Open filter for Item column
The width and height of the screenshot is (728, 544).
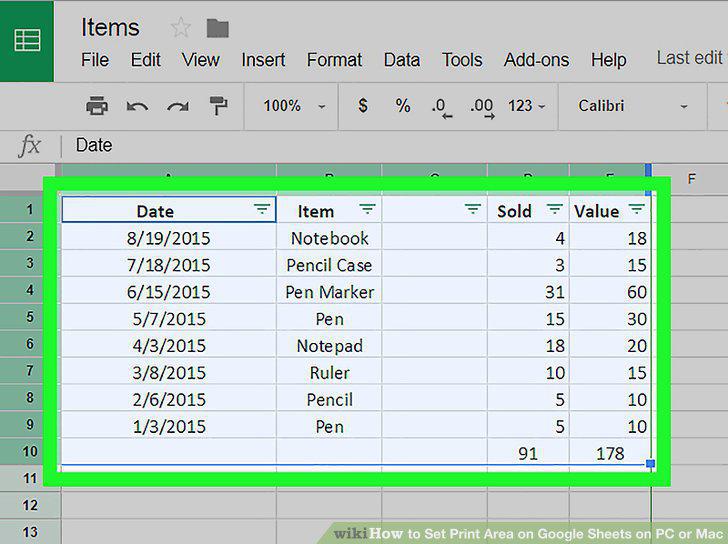point(367,209)
